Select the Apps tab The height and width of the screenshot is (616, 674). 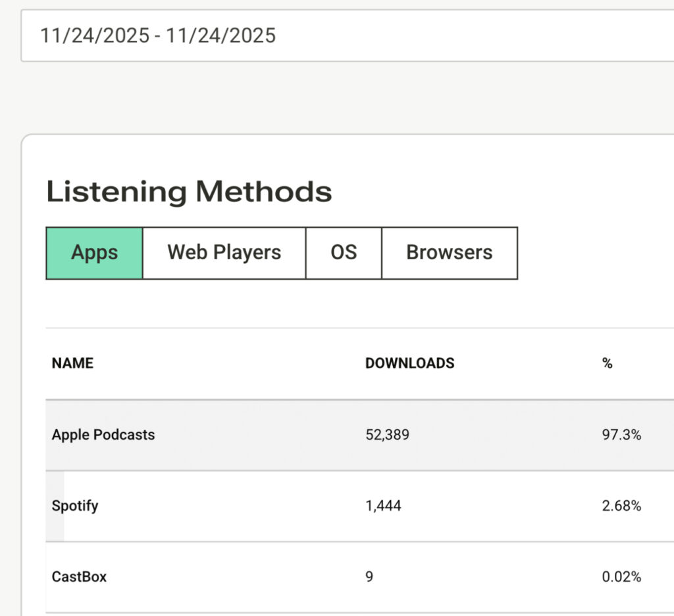[94, 253]
